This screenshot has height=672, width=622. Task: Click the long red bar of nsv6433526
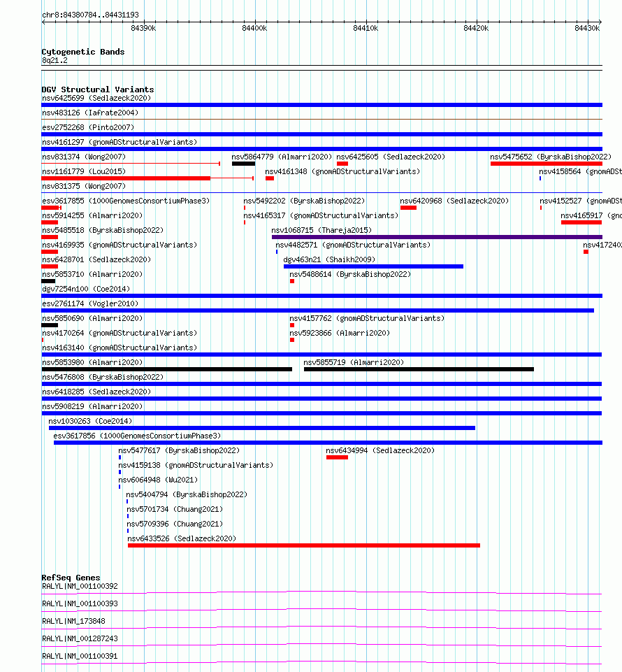click(304, 545)
